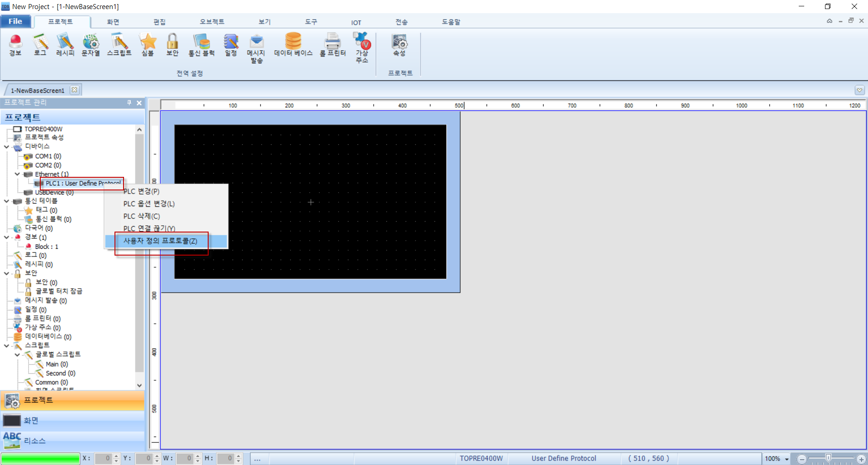Open the 속성 project properties icon

tap(399, 45)
